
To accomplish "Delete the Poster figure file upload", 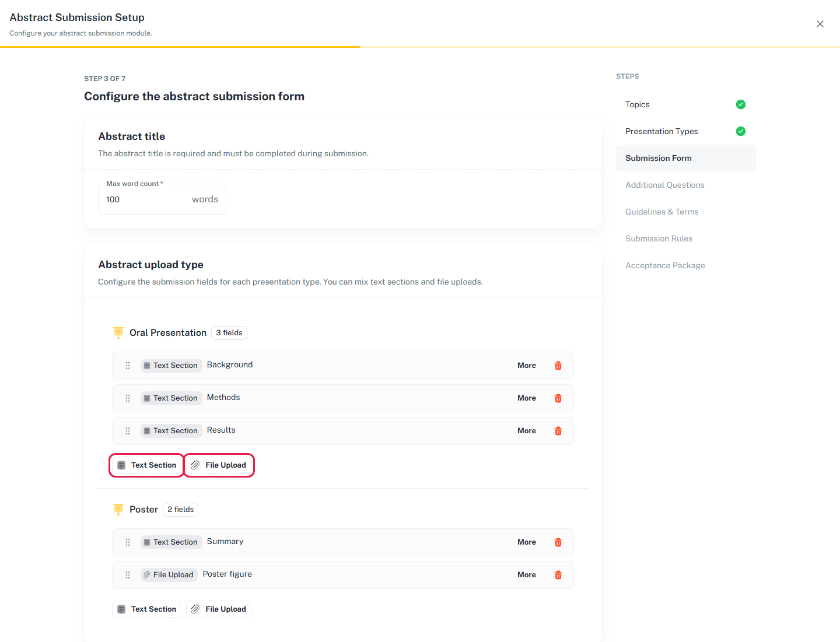I will (x=558, y=575).
